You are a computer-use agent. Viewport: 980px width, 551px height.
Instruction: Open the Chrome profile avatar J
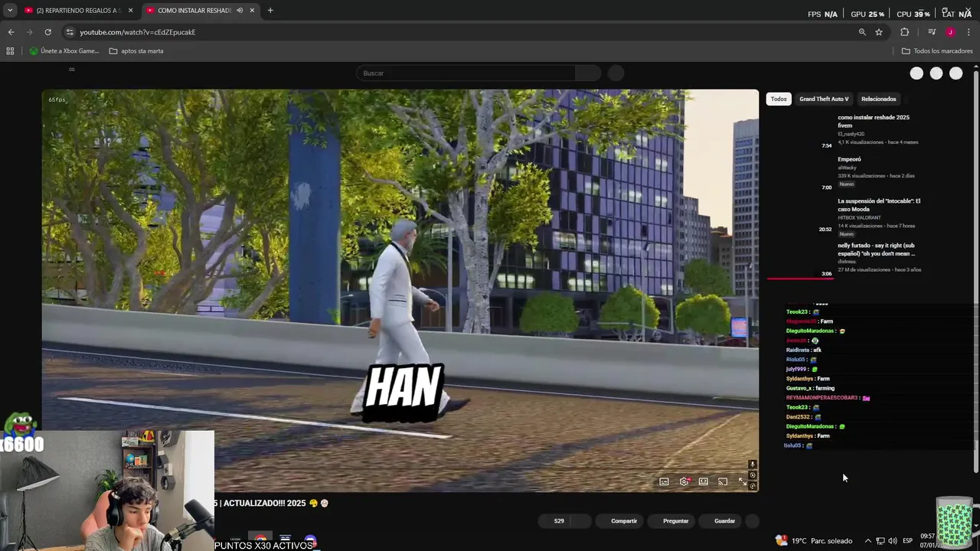pos(950,32)
